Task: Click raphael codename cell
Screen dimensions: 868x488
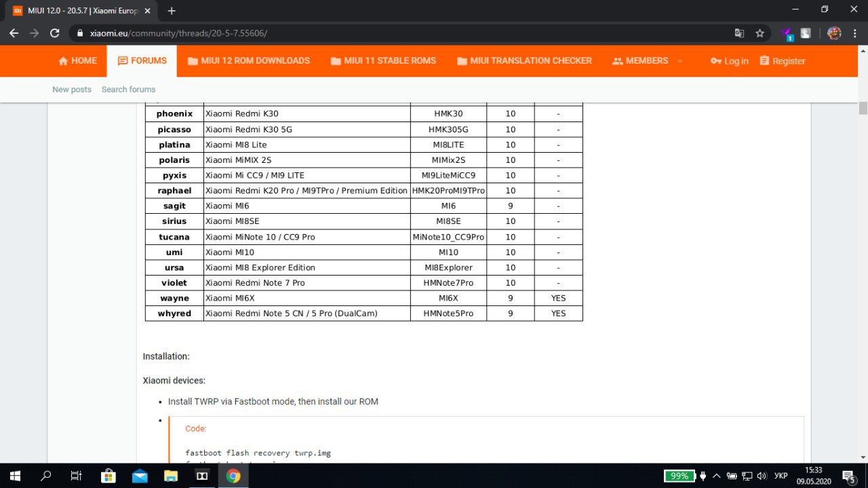Action: click(174, 191)
